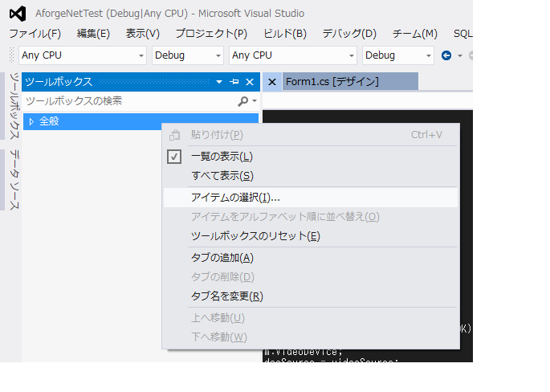Choose ツールボックスのリセット(E) entry
This screenshot has height=392, width=550.
click(x=311, y=236)
